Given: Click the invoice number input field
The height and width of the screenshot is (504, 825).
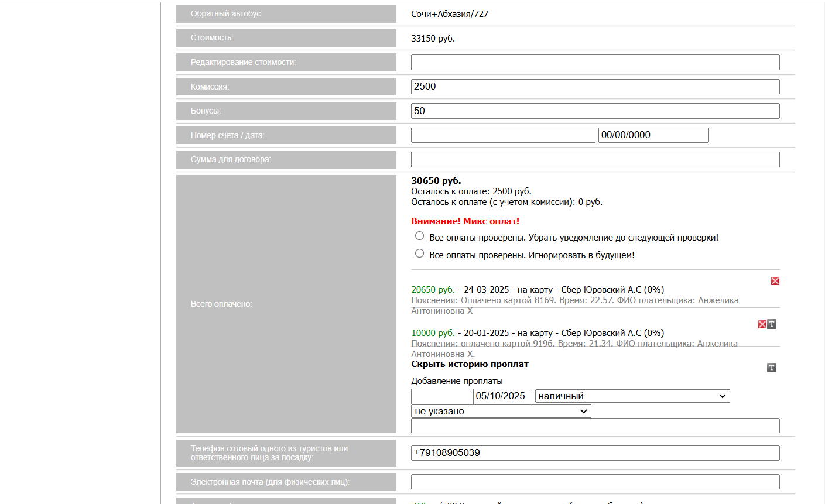Looking at the screenshot, I should point(503,135).
